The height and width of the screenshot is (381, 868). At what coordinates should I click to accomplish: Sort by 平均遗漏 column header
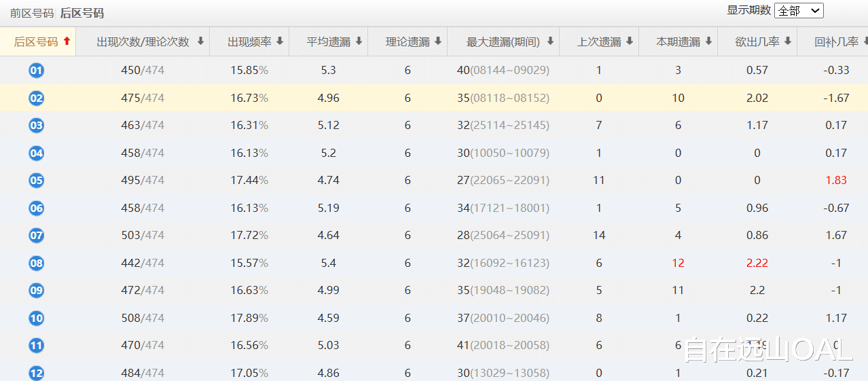329,41
